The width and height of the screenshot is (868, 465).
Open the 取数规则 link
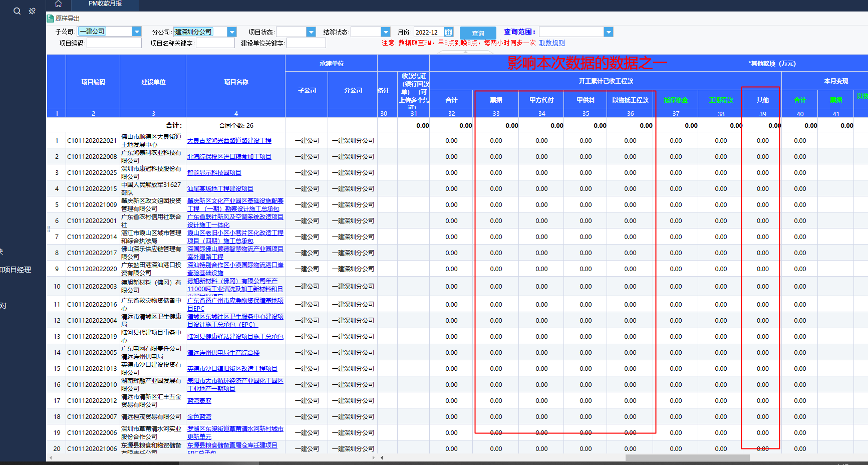[552, 43]
